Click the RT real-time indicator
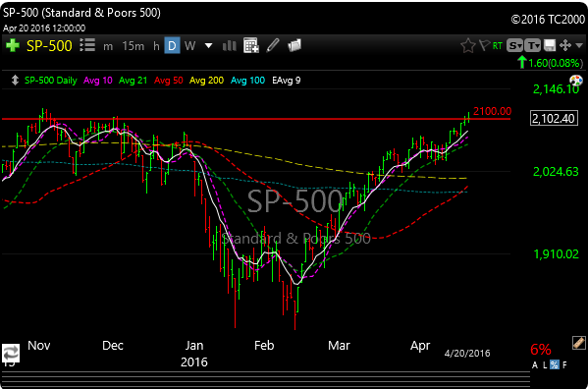 coord(498,46)
